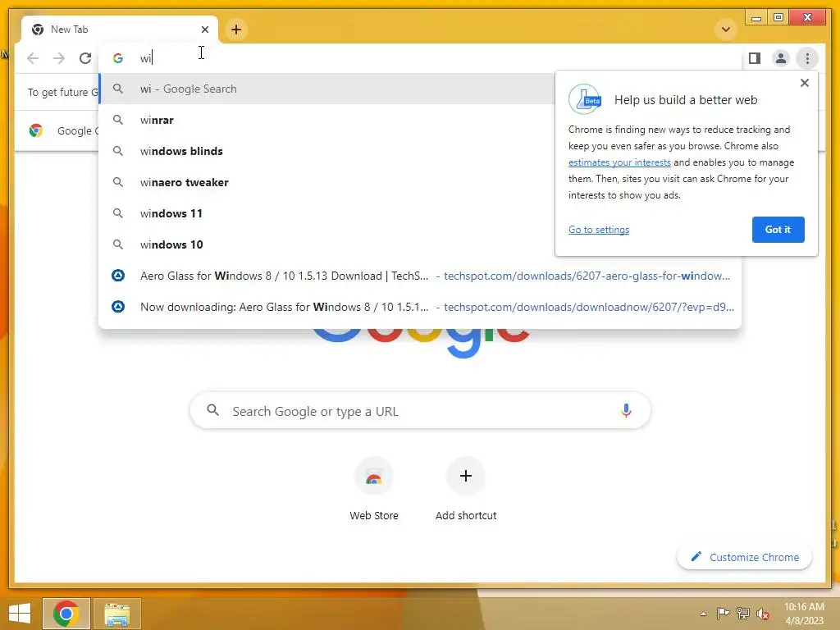Dismiss the 'Help us build a better web' popup
Image resolution: width=840 pixels, height=630 pixels.
(x=804, y=83)
